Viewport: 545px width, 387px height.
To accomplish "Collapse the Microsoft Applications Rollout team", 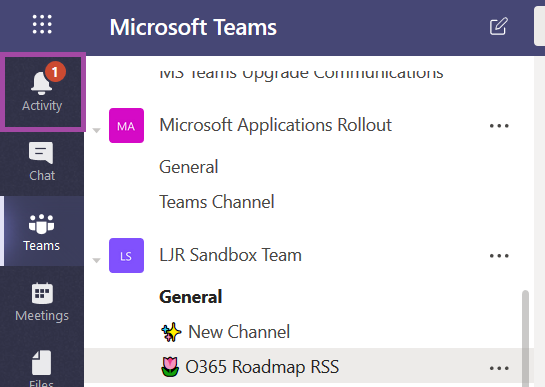I will 96,130.
